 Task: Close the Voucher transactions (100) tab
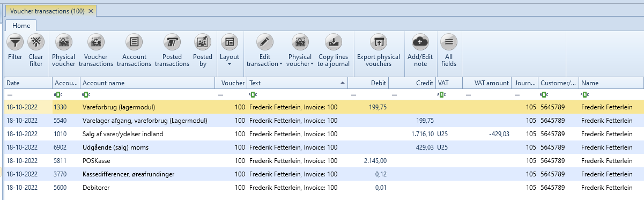pos(91,11)
